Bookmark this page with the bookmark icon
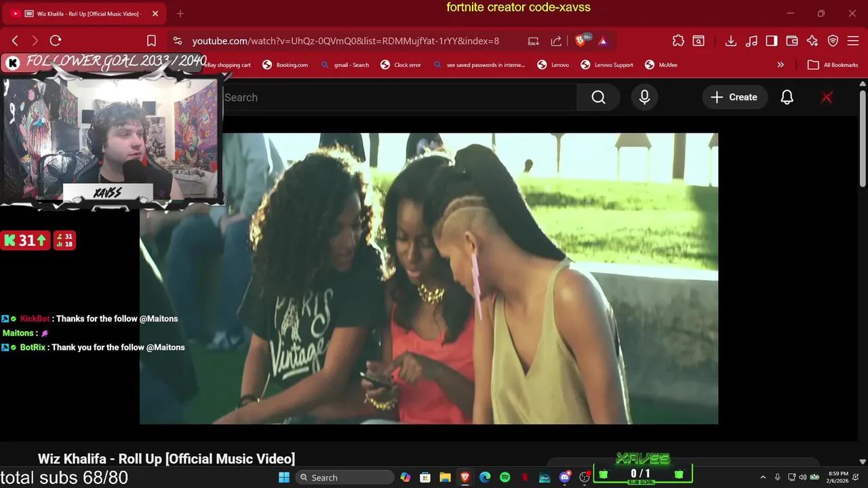The width and height of the screenshot is (868, 488). [151, 41]
